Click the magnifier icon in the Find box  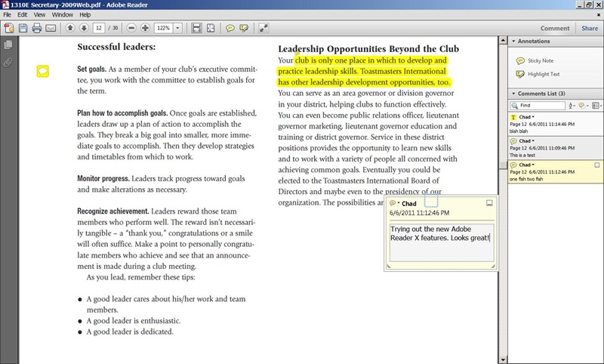point(514,106)
